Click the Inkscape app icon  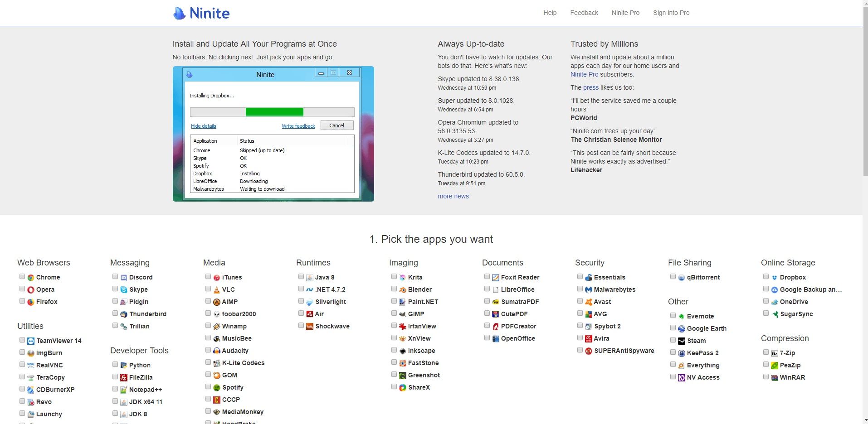pos(403,351)
